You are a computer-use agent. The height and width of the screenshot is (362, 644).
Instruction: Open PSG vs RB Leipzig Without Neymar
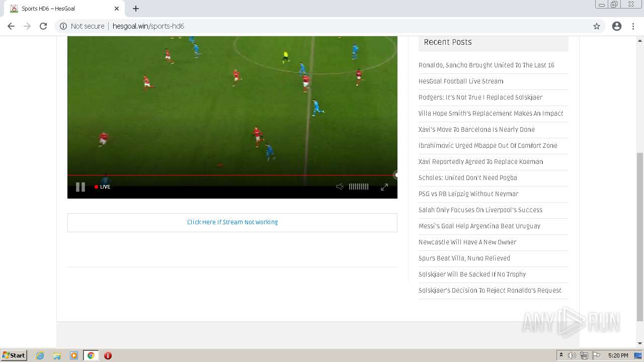(468, 194)
